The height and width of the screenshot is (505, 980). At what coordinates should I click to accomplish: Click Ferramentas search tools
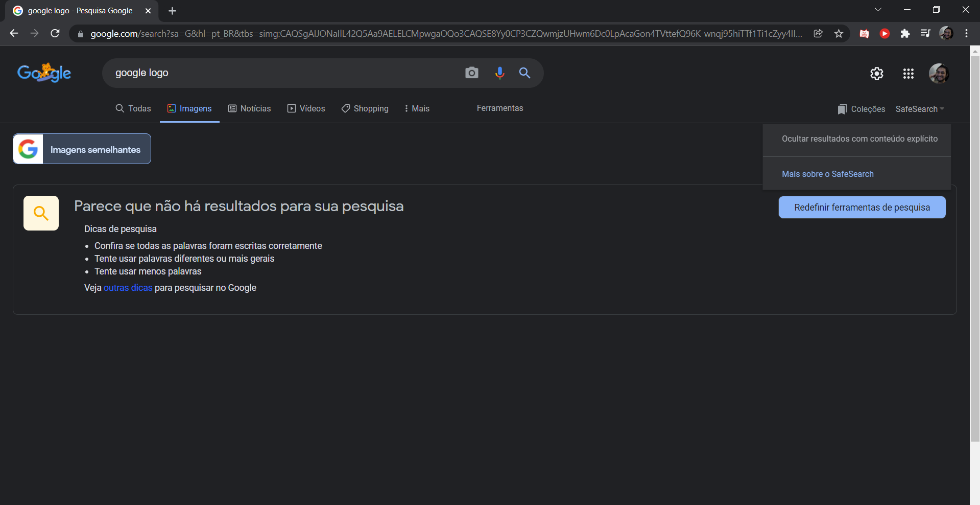coord(500,108)
